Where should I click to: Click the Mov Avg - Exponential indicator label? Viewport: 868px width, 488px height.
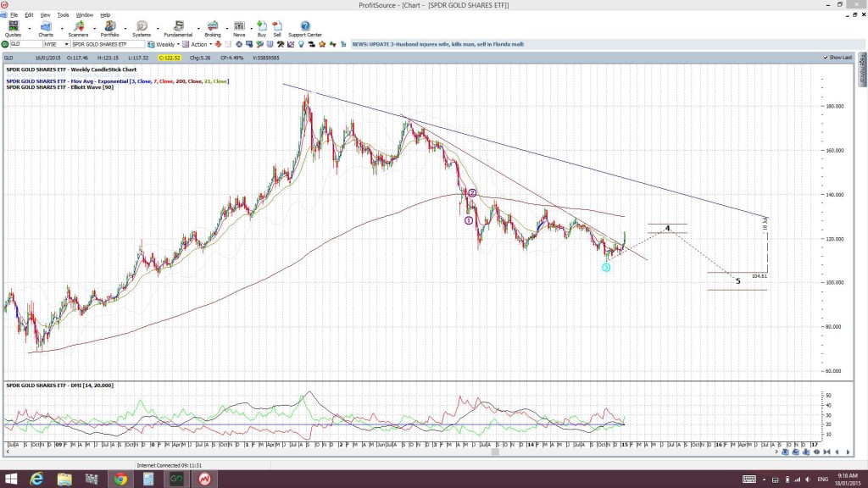(117, 81)
